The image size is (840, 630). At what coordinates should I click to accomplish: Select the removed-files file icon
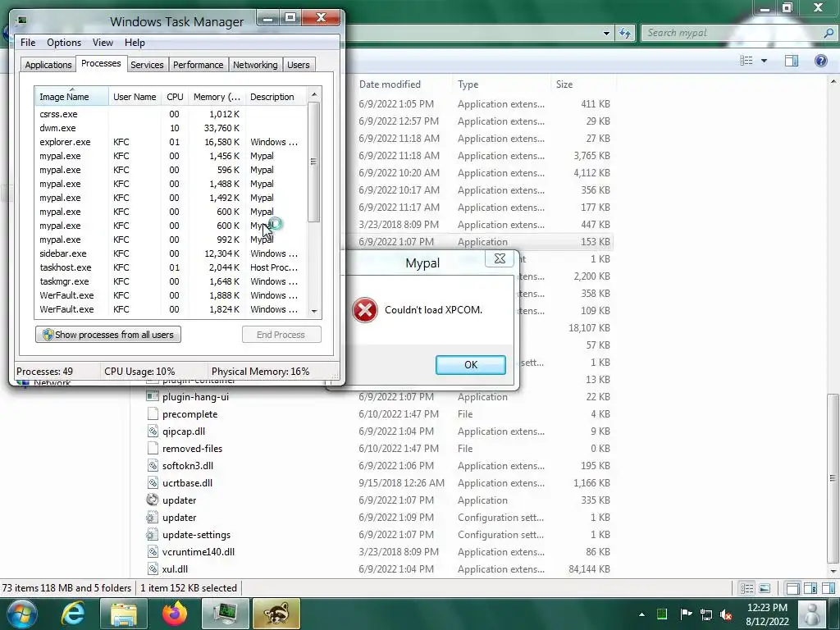153,448
